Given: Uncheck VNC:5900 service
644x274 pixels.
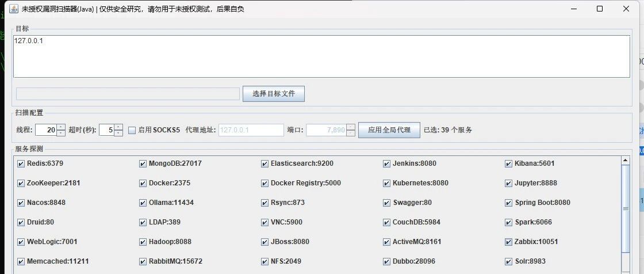Looking at the screenshot, I should [x=264, y=222].
